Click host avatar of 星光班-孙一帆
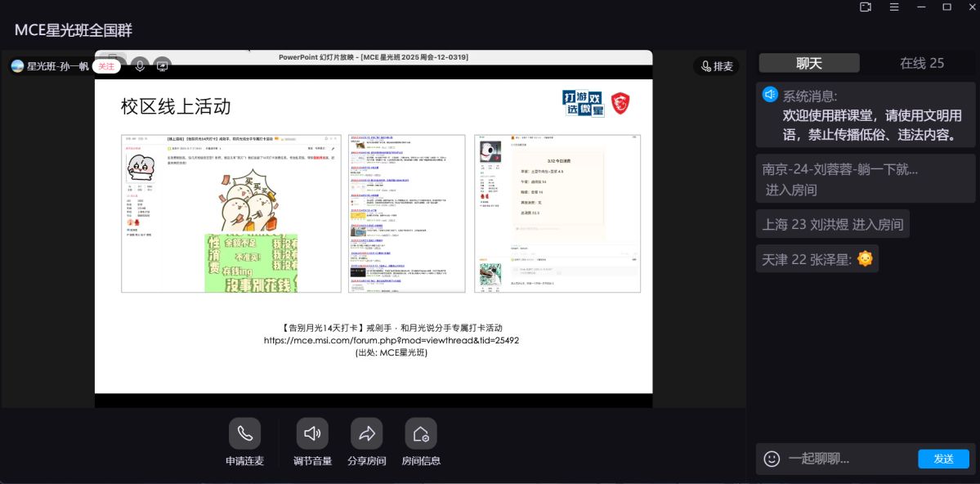 tap(17, 65)
